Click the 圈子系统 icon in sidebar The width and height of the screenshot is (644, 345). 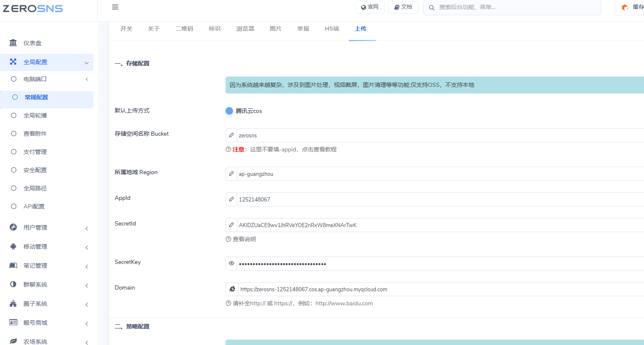click(13, 304)
